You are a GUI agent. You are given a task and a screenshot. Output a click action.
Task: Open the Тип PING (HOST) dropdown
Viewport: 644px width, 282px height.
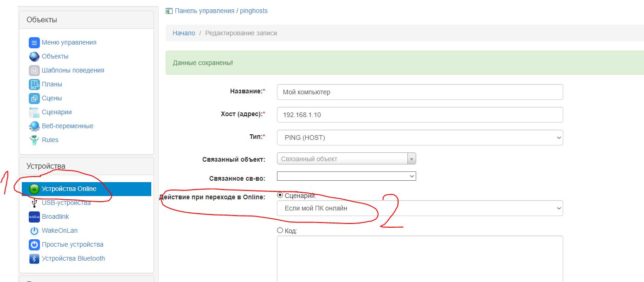(419, 138)
